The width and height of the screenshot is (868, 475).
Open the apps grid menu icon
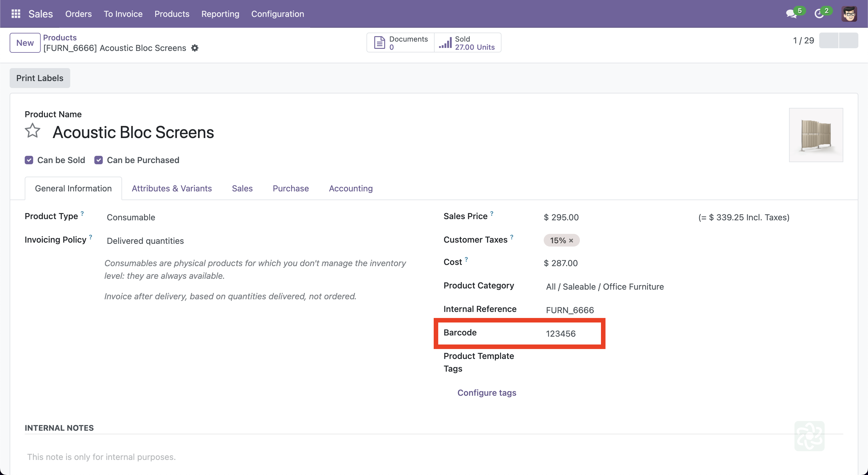pos(15,14)
